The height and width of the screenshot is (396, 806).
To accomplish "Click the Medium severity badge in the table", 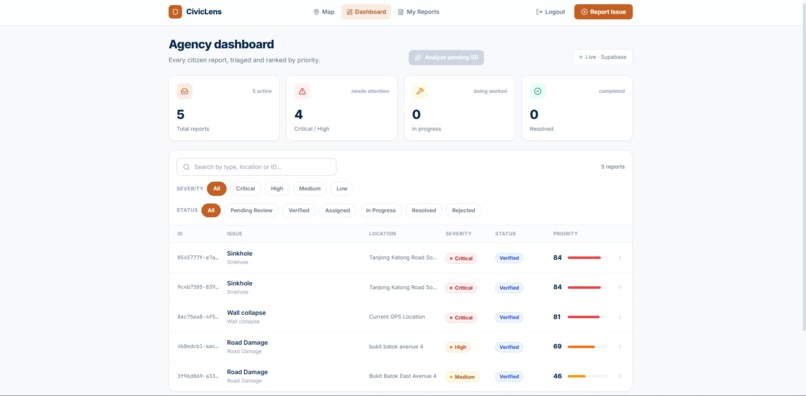I will (x=462, y=377).
